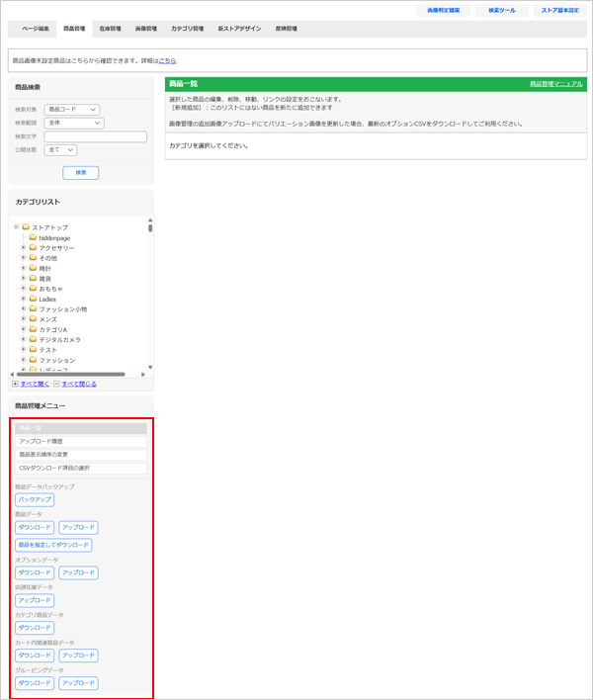Click the Ladies folder icon
Screen dimensions: 593x700
pos(33,299)
